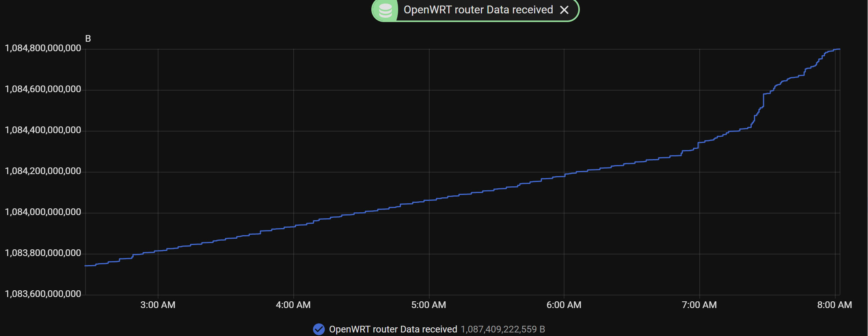Click the 3:00 AM time axis label
868x336 pixels.
click(x=158, y=305)
